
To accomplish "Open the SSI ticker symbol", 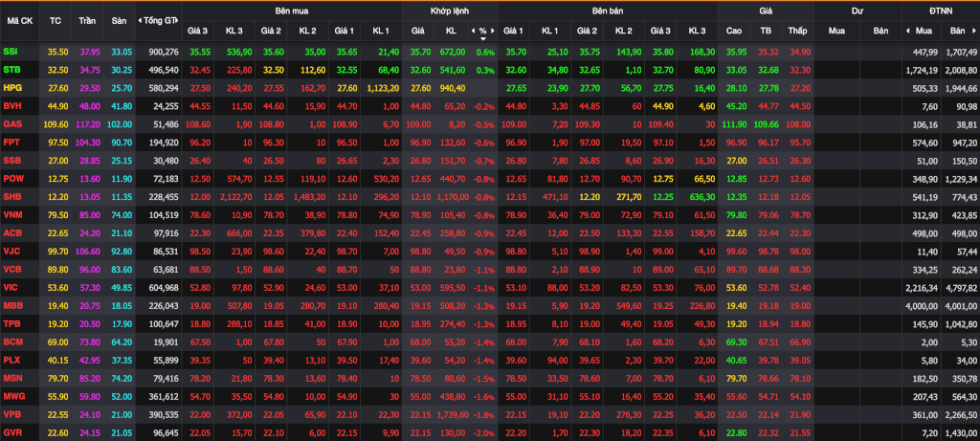I will pos(10,52).
